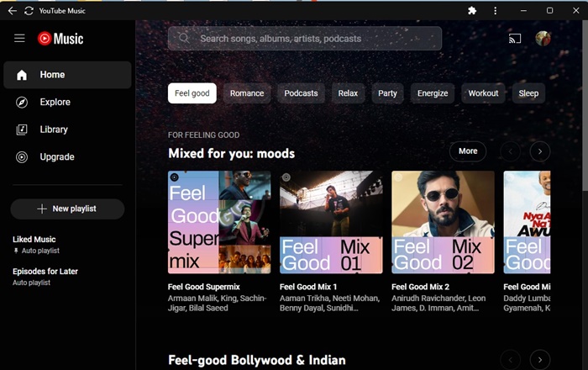The image size is (588, 370).
Task: Open the Cast to device icon
Action: (515, 39)
